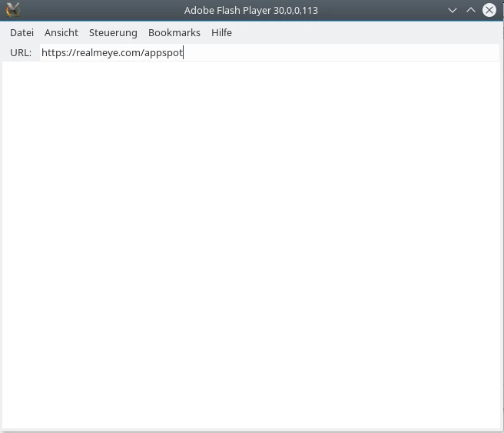504x433 pixels.
Task: Click inside the URL input field
Action: point(270,52)
